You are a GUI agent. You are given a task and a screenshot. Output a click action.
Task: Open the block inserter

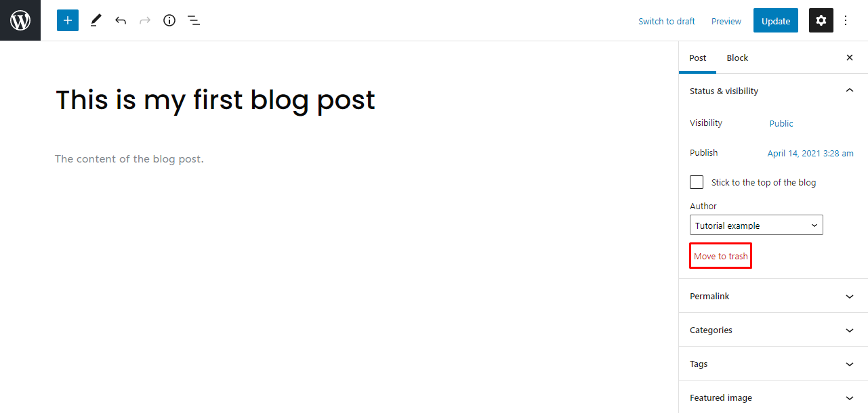click(67, 20)
